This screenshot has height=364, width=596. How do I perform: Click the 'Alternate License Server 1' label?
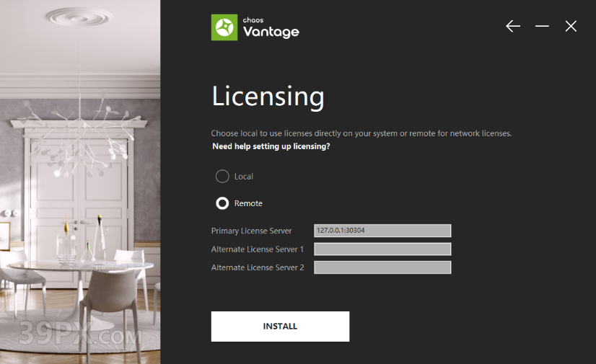(x=258, y=249)
